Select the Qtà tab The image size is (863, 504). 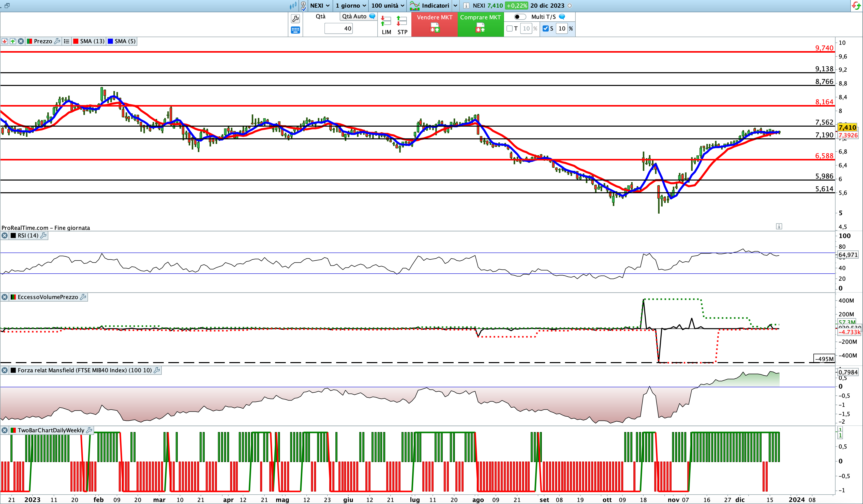(321, 17)
